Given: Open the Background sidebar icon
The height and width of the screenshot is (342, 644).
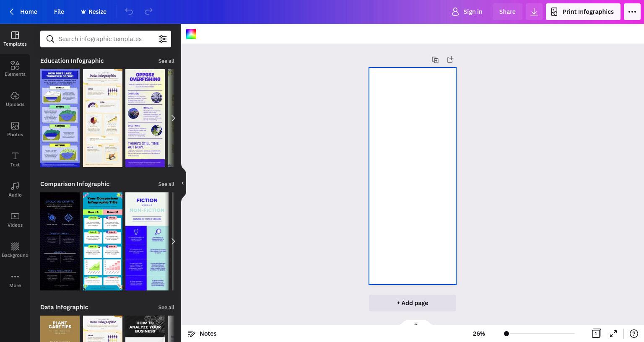Looking at the screenshot, I should 15,250.
